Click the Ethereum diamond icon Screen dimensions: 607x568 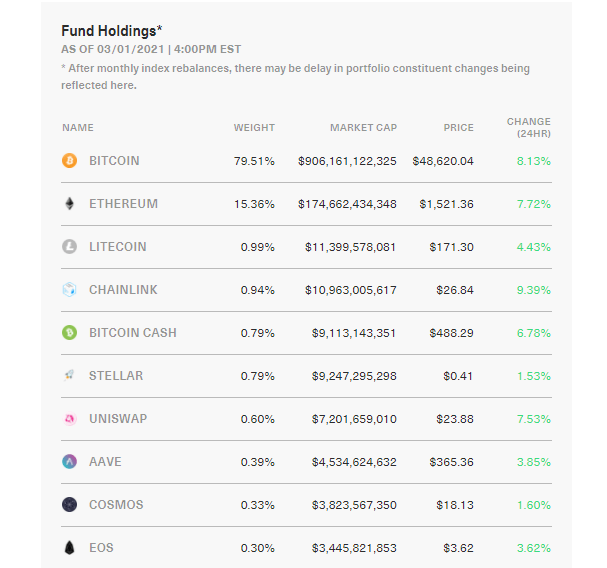point(69,203)
